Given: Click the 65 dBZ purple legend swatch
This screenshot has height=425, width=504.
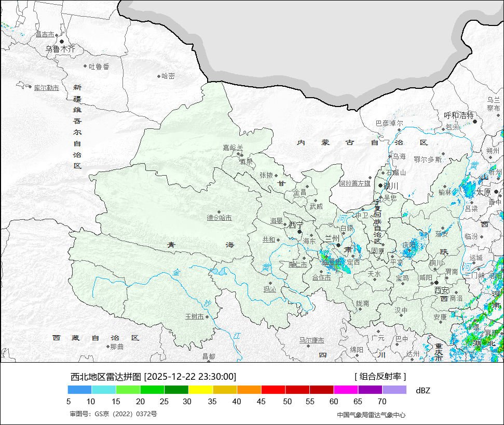Looking at the screenshot, I should point(370,390).
